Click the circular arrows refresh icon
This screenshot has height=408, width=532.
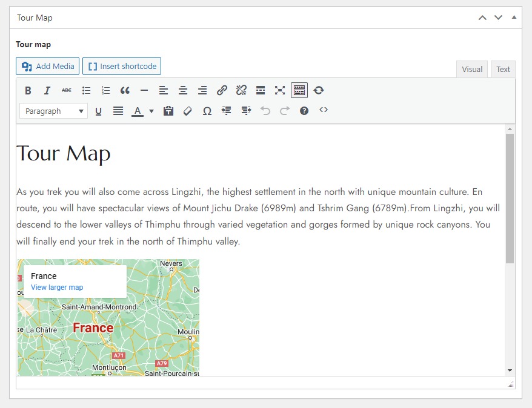[x=319, y=90]
